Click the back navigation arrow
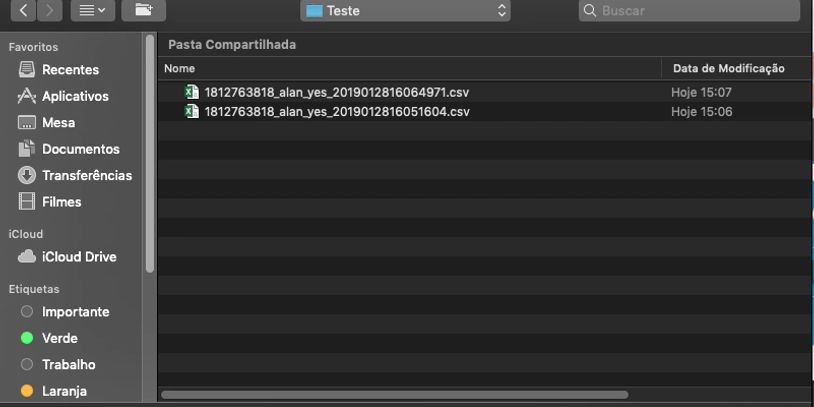814x407 pixels. tap(23, 11)
